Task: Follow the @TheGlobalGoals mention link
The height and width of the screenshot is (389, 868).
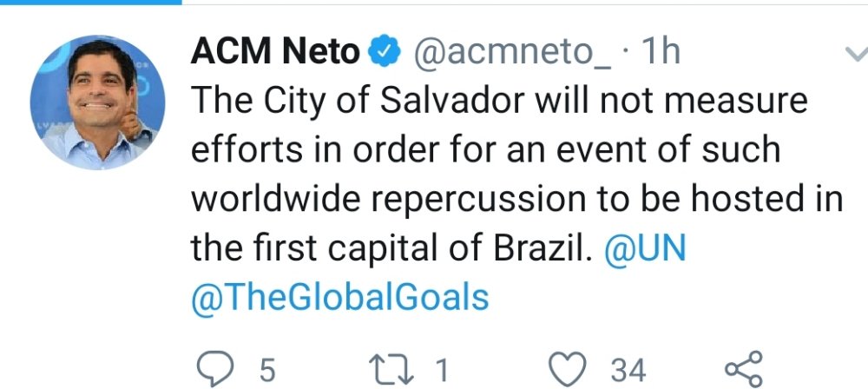Action: [340, 298]
